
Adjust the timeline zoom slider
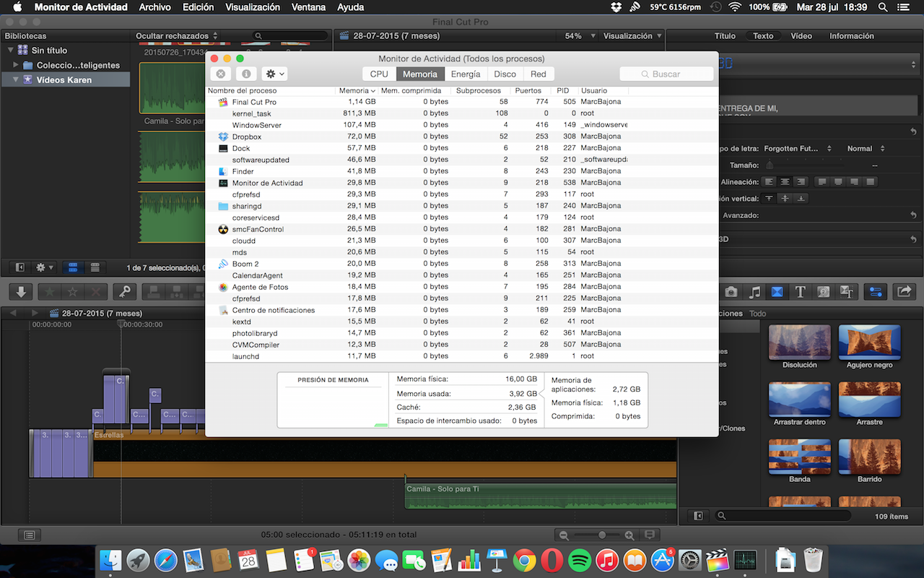pos(601,535)
